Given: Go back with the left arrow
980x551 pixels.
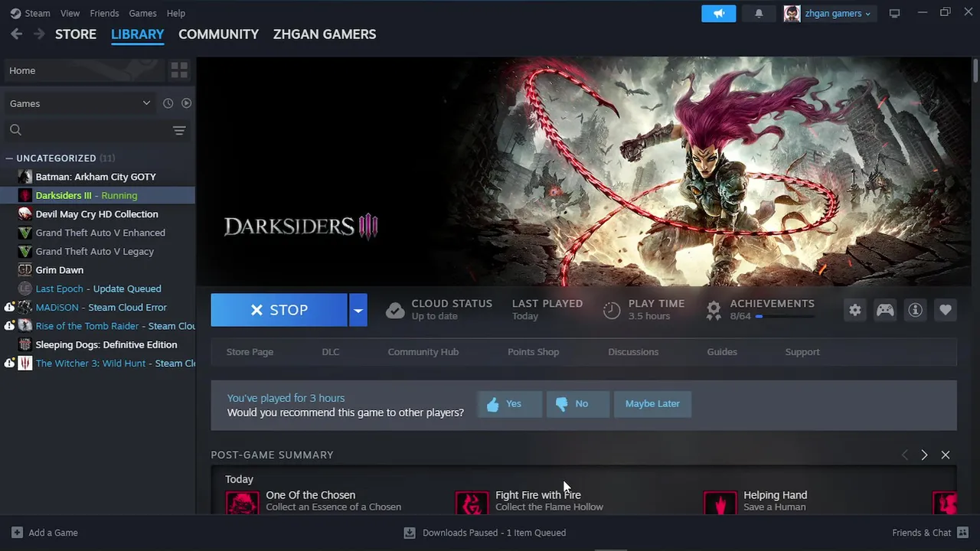Looking at the screenshot, I should 17,34.
